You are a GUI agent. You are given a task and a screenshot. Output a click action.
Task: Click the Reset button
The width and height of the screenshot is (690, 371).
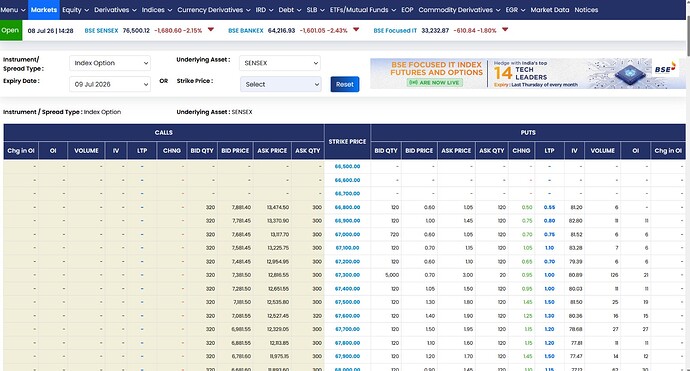(x=345, y=84)
